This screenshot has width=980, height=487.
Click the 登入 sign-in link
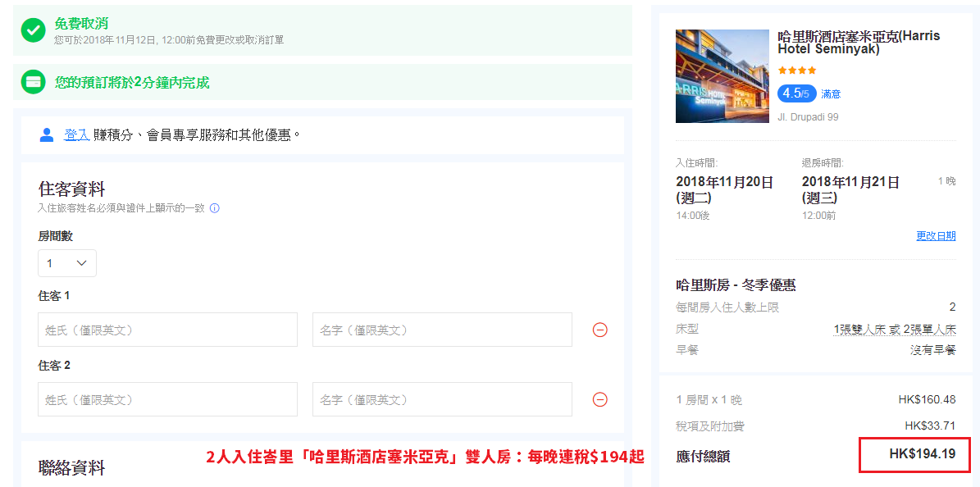(x=77, y=135)
